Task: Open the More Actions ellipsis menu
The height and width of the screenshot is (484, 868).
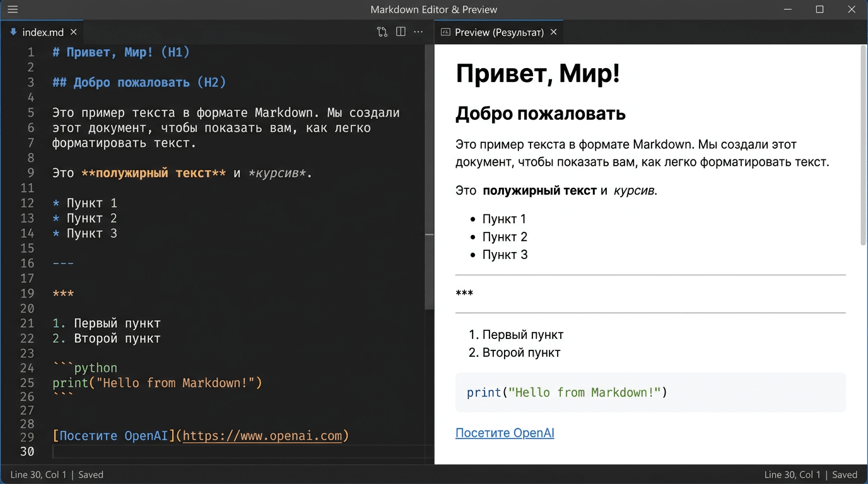Action: coord(418,32)
